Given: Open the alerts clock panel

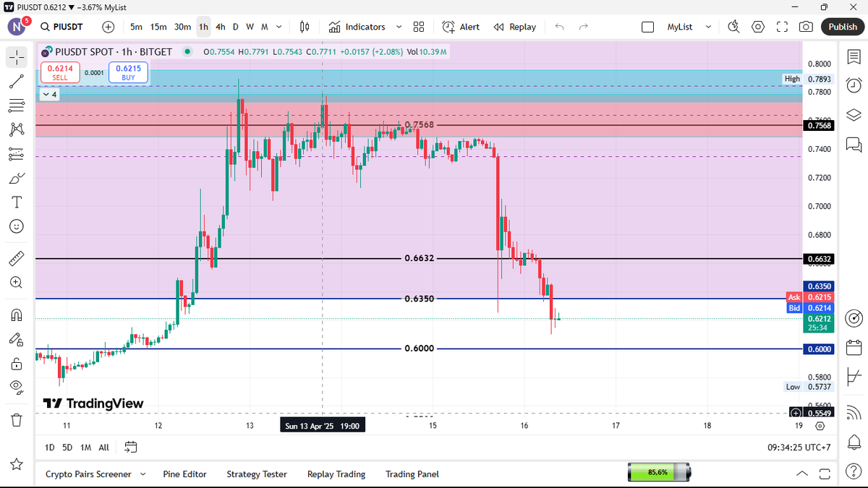Looking at the screenshot, I should click(853, 84).
